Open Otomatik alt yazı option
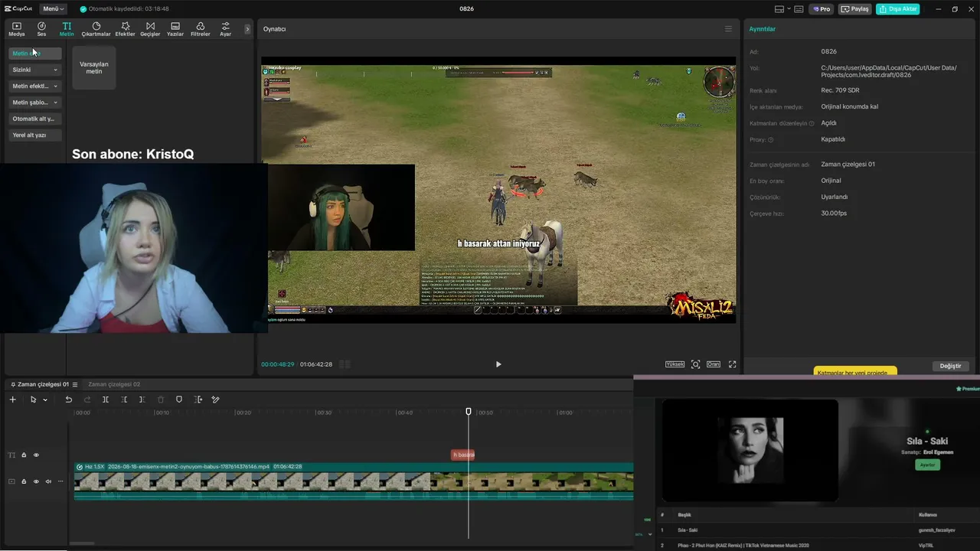 [x=35, y=119]
